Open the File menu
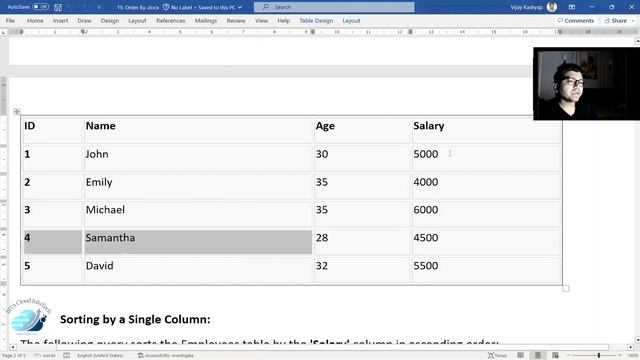 coord(10,20)
